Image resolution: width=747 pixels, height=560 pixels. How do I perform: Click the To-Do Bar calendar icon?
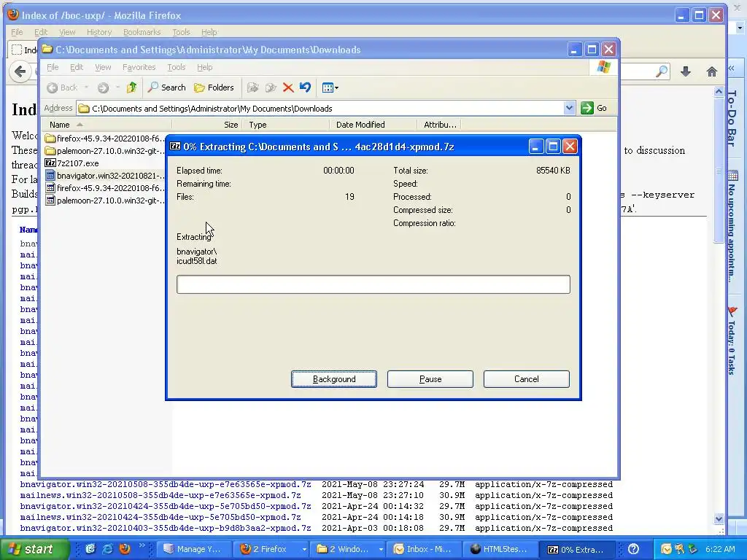coord(732,176)
